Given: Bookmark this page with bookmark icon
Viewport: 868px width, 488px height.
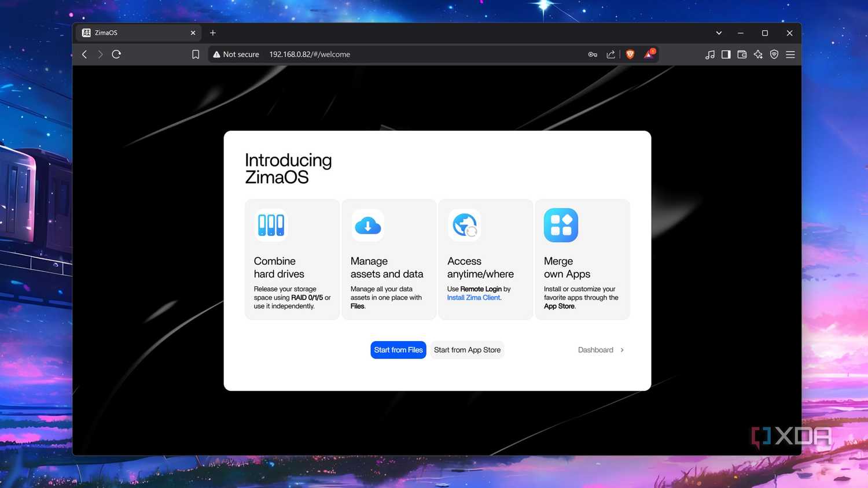Looking at the screenshot, I should [196, 54].
